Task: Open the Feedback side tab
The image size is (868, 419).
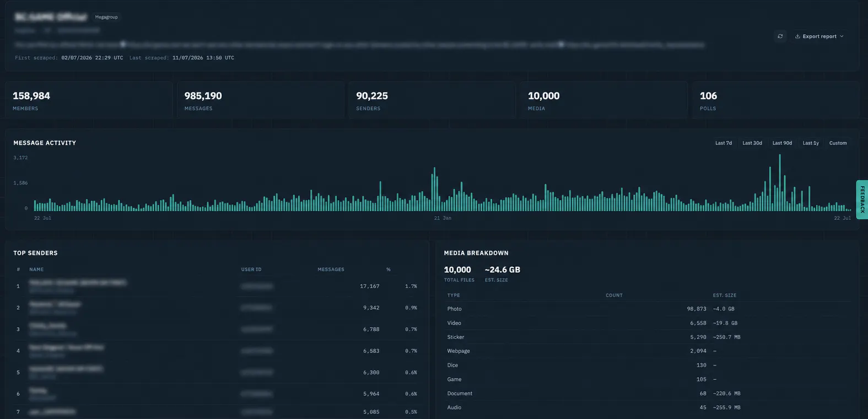Action: 862,200
